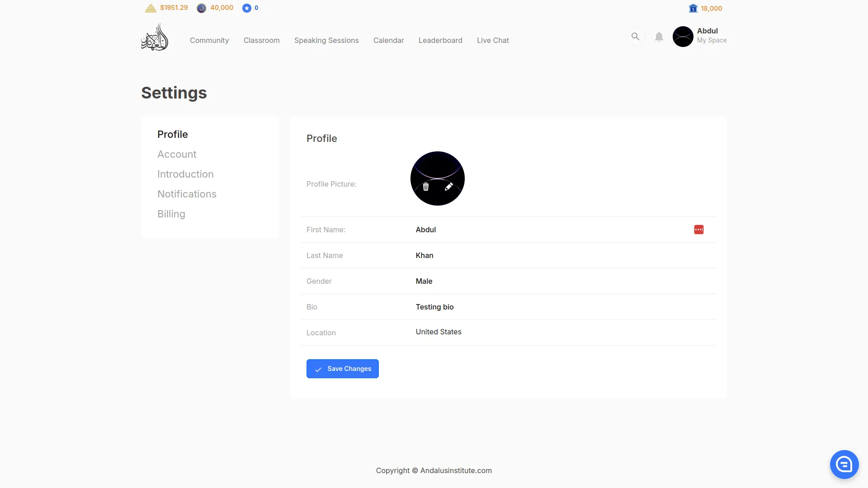Viewport: 868px width, 488px height.
Task: Click the blue star points icon
Action: point(246,8)
